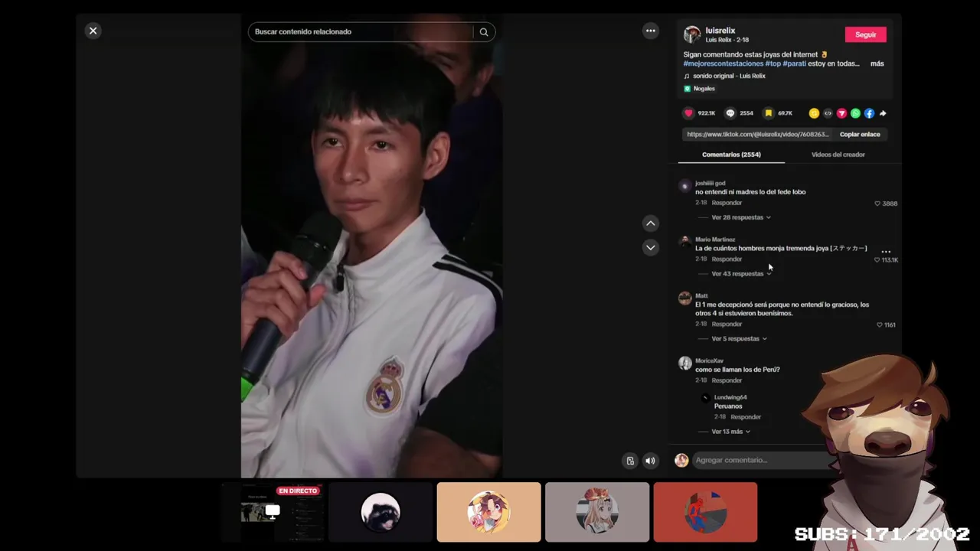Toggle the auto-scroll icon beside volume
The width and height of the screenshot is (980, 551).
630,461
